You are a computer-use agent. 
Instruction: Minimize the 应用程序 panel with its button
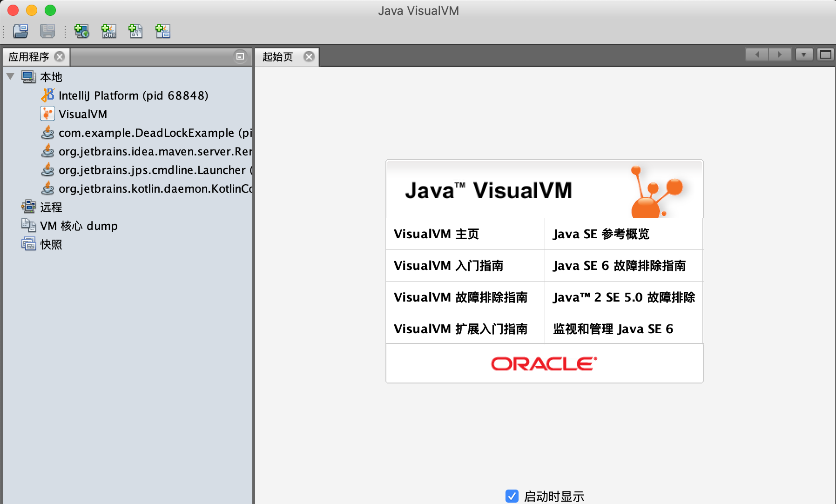pos(240,57)
